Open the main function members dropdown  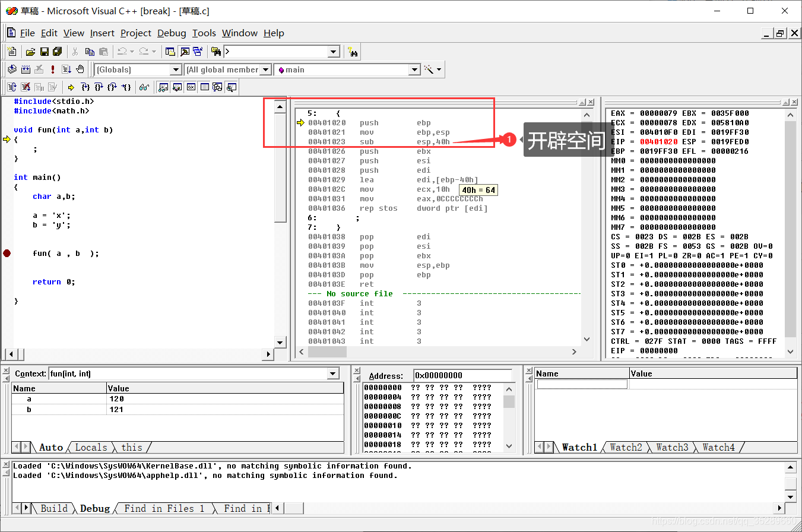pos(414,70)
